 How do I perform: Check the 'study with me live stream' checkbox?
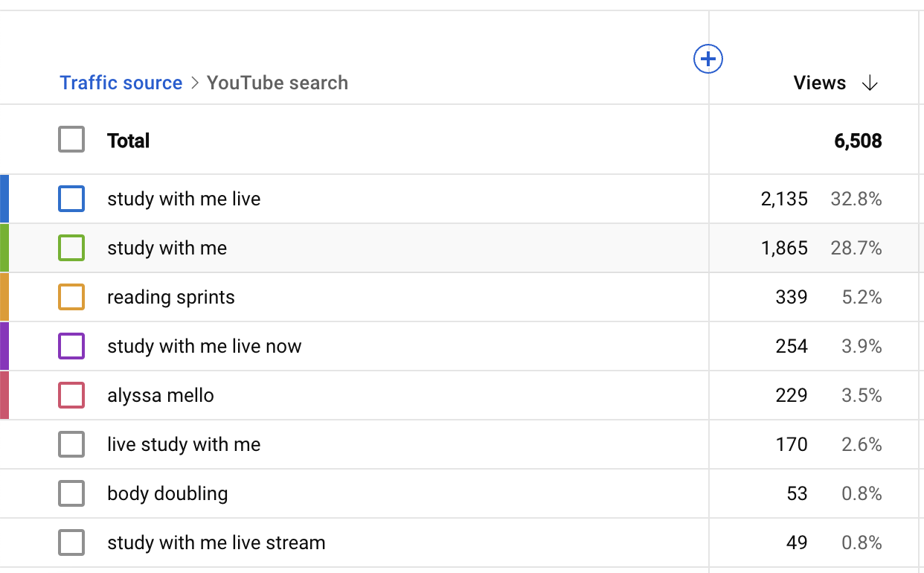click(71, 542)
